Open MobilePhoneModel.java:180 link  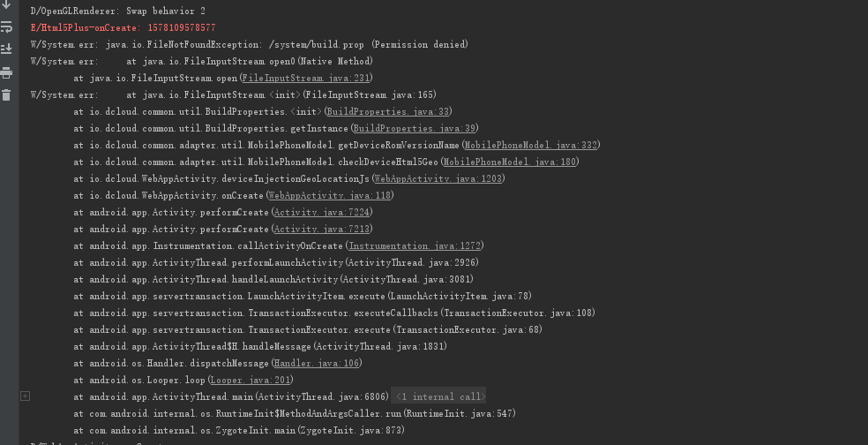510,162
